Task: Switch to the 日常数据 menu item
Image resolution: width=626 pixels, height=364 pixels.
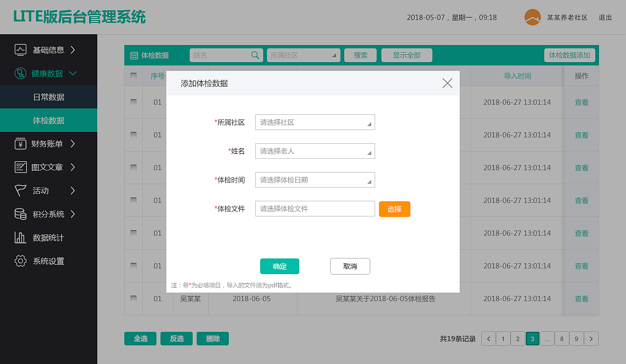Action: pyautogui.click(x=48, y=97)
